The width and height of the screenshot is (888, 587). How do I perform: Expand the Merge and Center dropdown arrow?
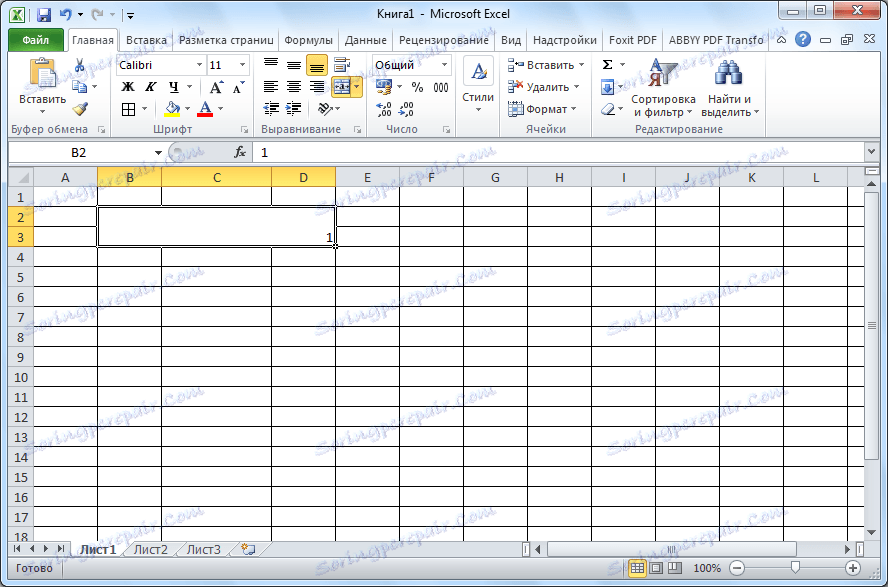pyautogui.click(x=357, y=87)
